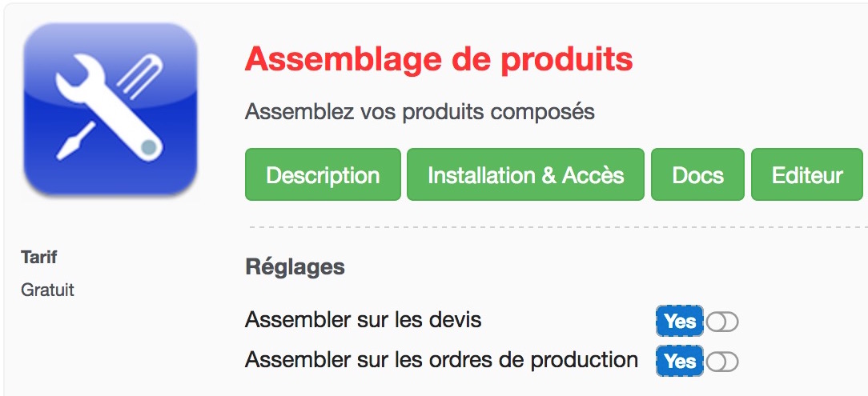Select the Assemblage de produits title

pos(439,59)
